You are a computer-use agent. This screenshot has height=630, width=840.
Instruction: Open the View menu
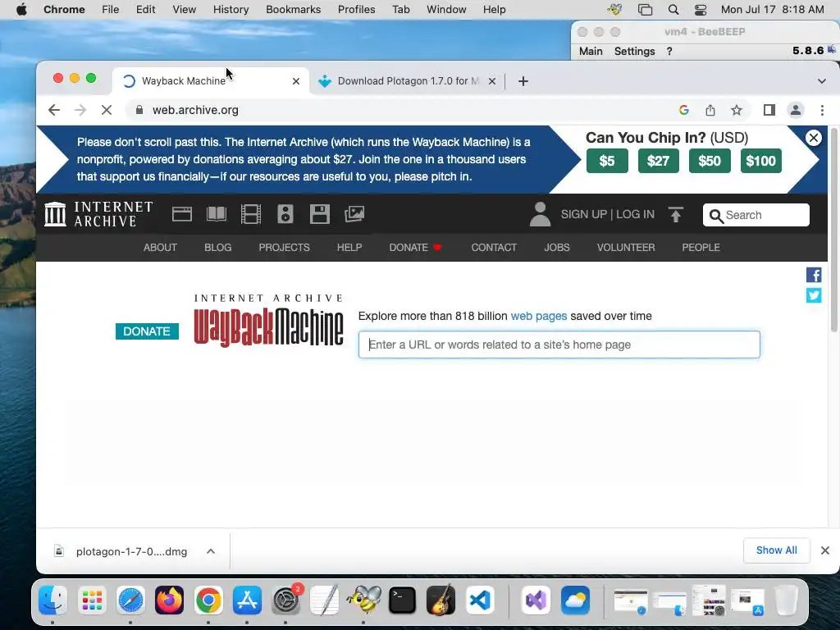coord(184,9)
